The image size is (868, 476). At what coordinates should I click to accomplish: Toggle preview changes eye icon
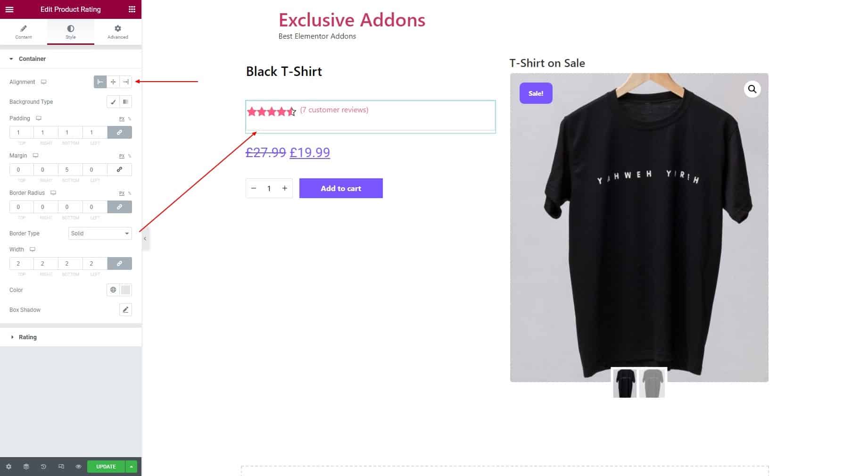tap(78, 467)
